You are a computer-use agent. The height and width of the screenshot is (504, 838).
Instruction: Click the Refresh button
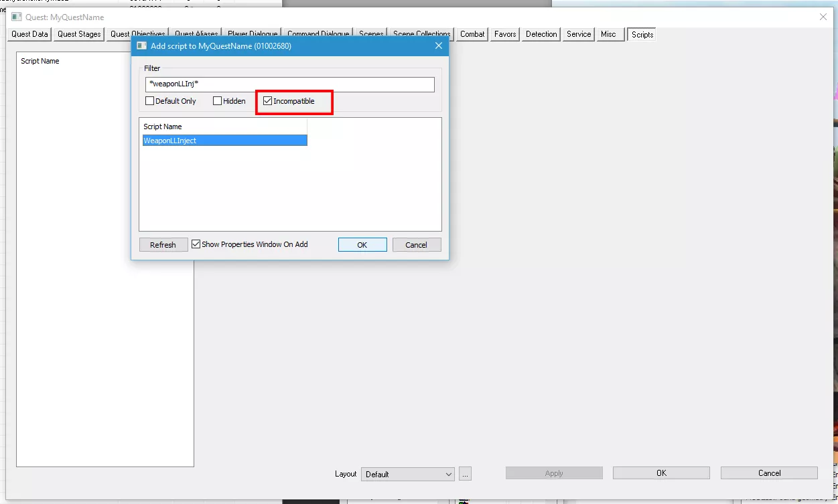coord(163,245)
